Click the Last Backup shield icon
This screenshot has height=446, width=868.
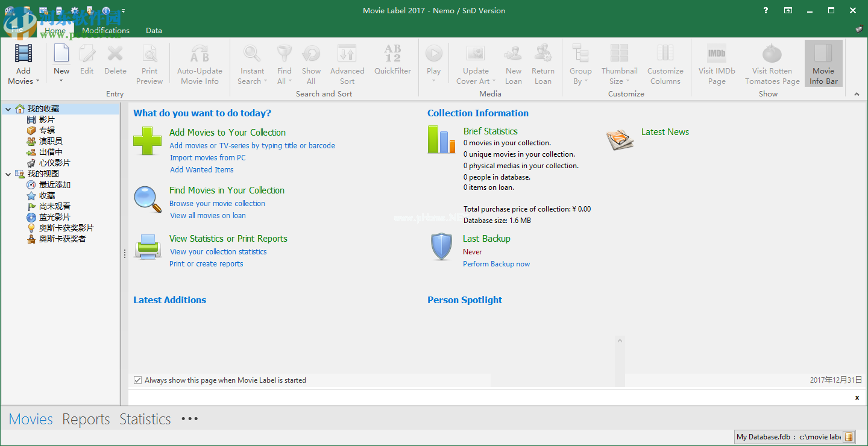442,247
